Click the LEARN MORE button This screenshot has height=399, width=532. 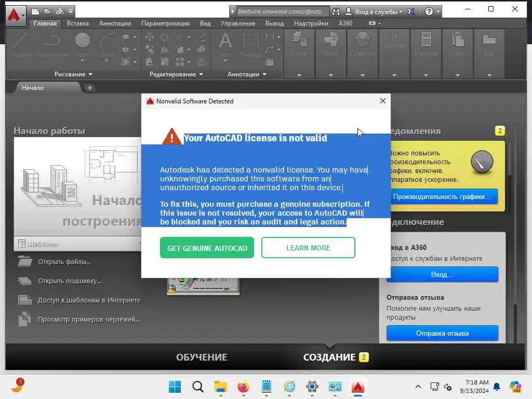308,248
